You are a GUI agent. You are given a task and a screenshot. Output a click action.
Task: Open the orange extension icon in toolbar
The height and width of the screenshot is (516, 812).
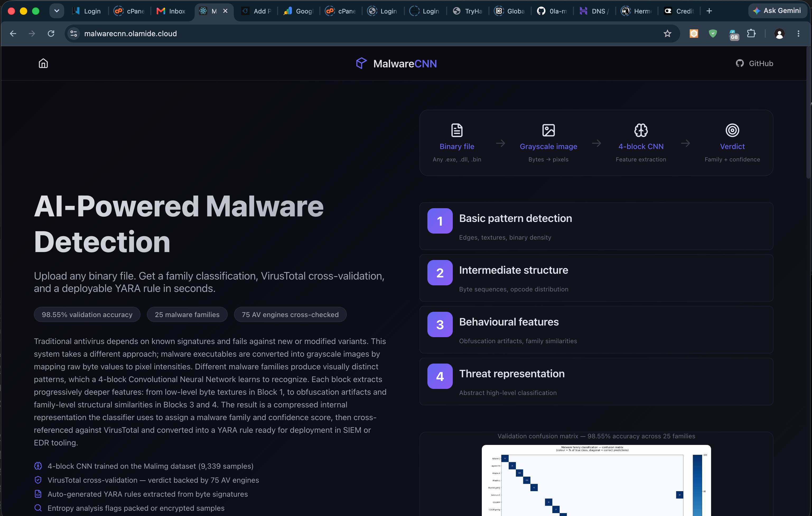(x=694, y=33)
